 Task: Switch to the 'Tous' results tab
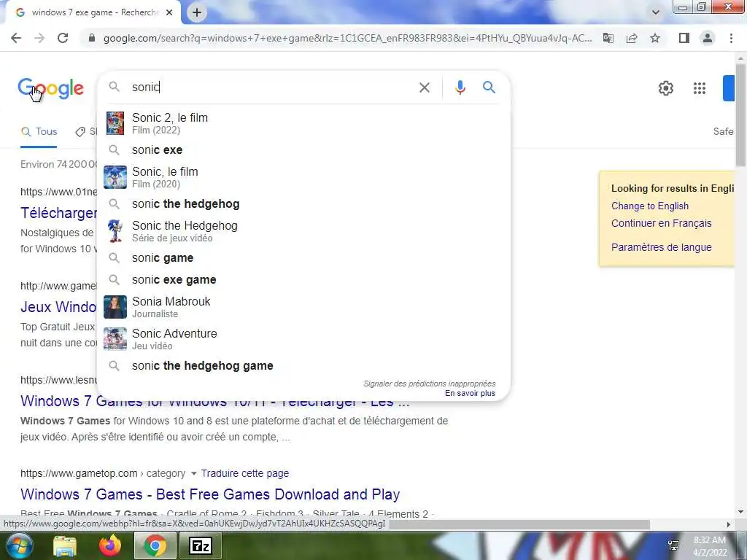pyautogui.click(x=39, y=132)
